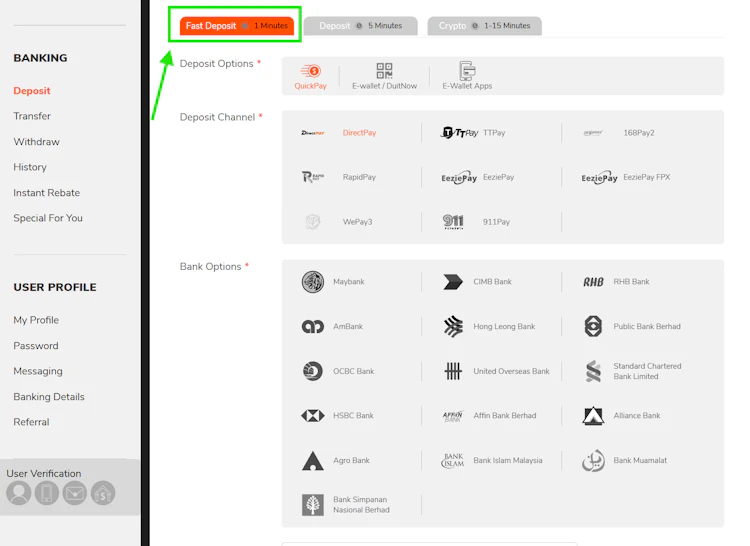Select the Standard Chartered Bank logo
The height and width of the screenshot is (546, 750).
click(x=593, y=371)
